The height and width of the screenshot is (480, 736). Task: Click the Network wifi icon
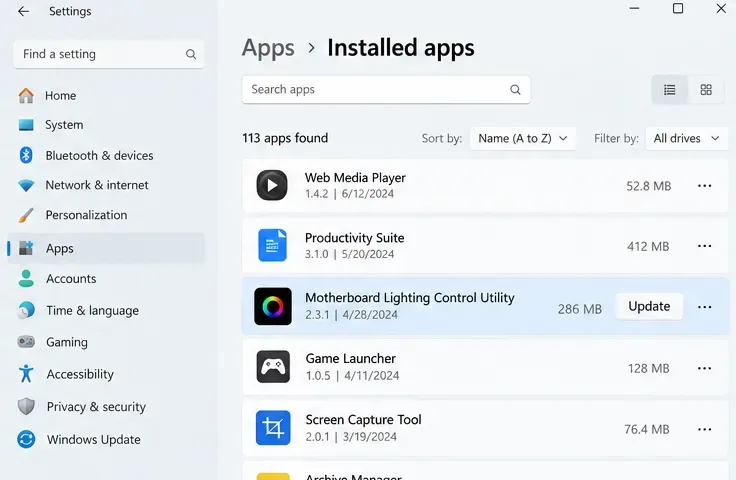click(26, 185)
